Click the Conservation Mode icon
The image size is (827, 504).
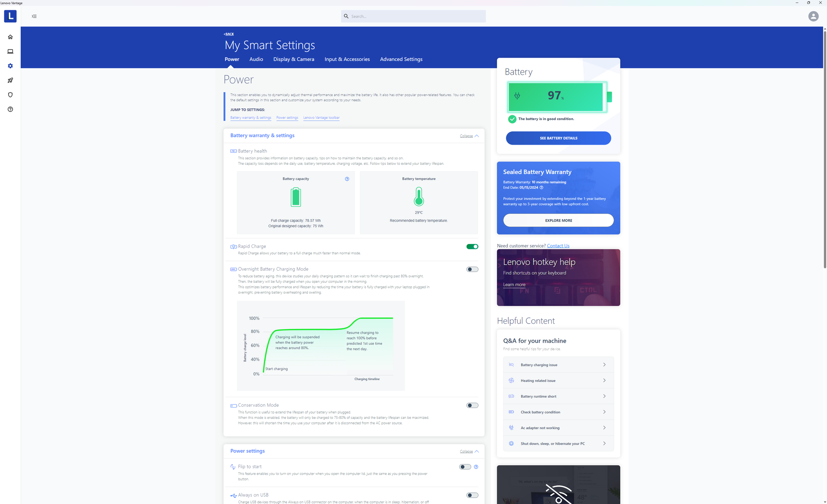click(x=233, y=405)
